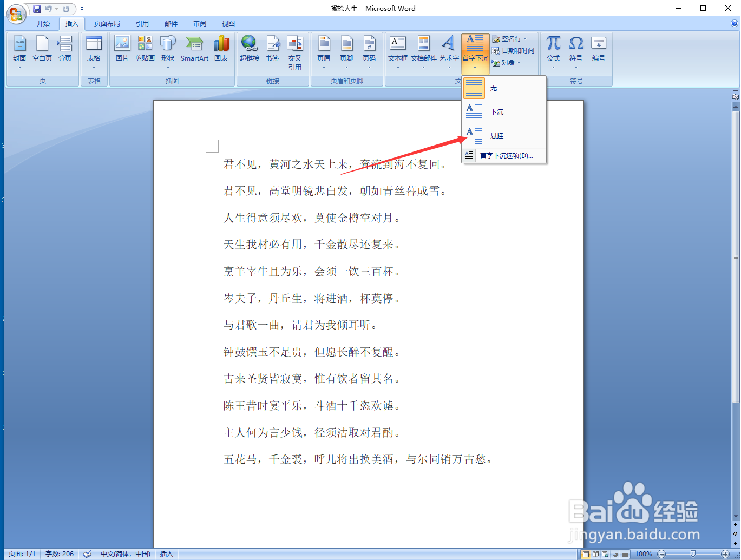Screen dimensions: 741x560
Task: Switch to Web Layout view in status bar
Action: [604, 554]
